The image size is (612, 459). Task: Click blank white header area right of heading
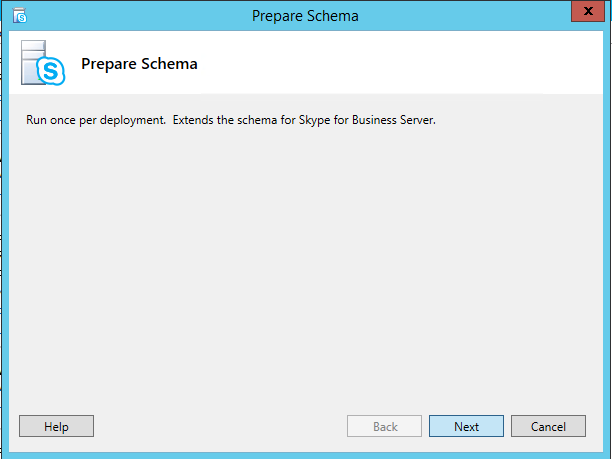coord(400,64)
